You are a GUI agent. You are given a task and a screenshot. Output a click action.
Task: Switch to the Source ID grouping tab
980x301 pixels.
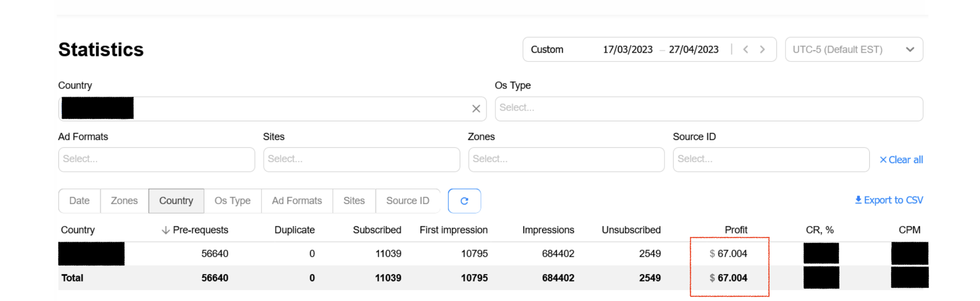coord(408,201)
